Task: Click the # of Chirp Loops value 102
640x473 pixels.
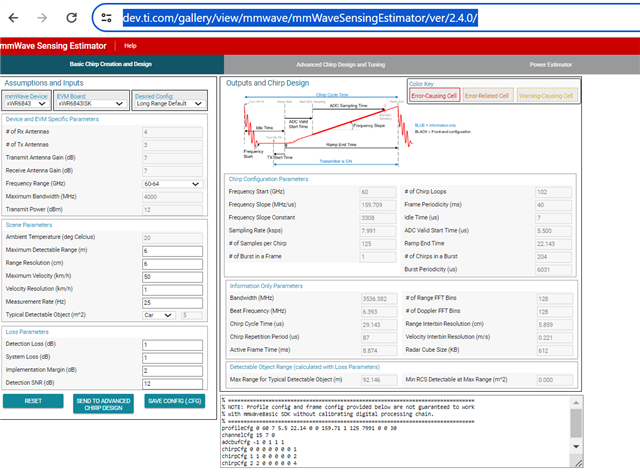Action: tap(553, 192)
